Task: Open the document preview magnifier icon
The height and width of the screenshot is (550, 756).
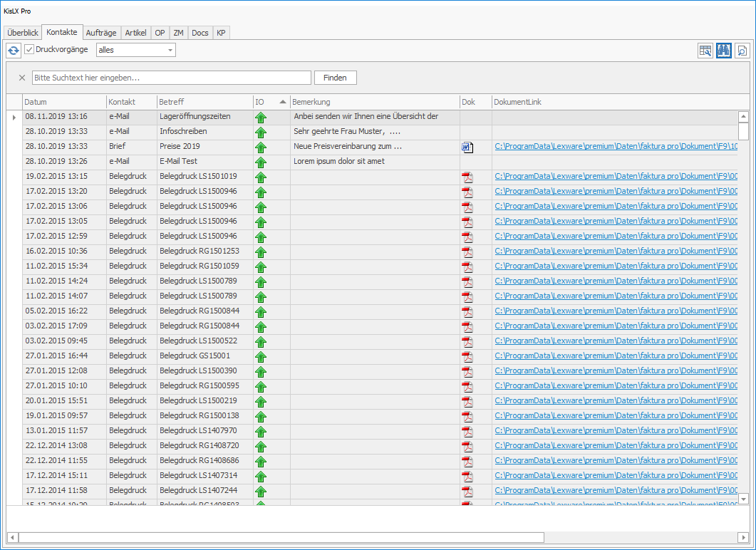Action: (x=742, y=50)
